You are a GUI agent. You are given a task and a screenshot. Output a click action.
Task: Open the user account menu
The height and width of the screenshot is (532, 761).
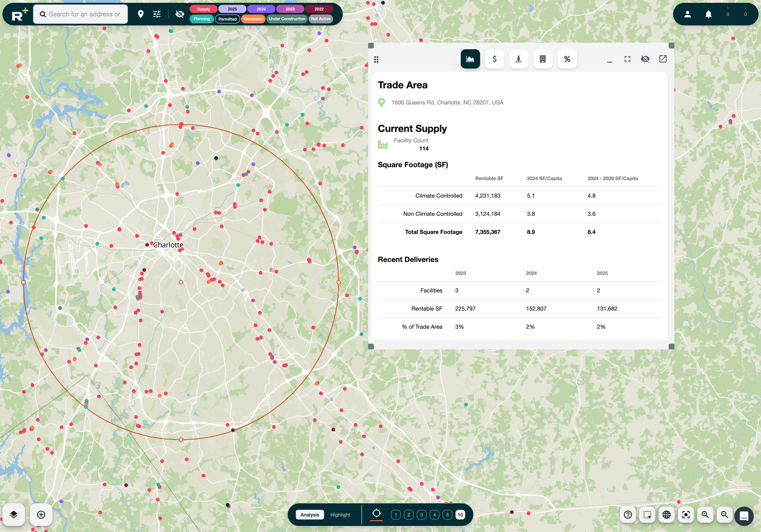pyautogui.click(x=687, y=14)
